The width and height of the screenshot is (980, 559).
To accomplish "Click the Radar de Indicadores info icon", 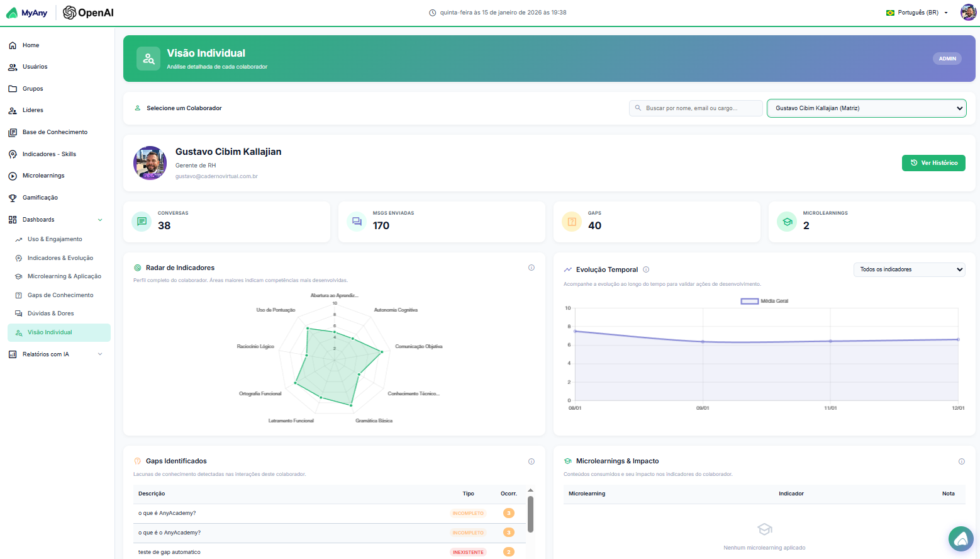I will coord(532,267).
